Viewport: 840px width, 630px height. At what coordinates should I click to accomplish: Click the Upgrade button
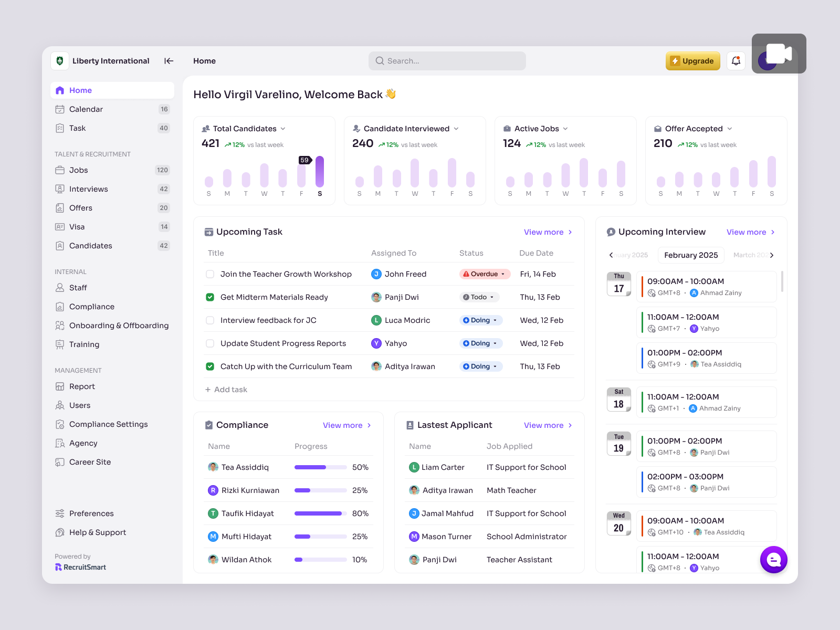pos(692,60)
